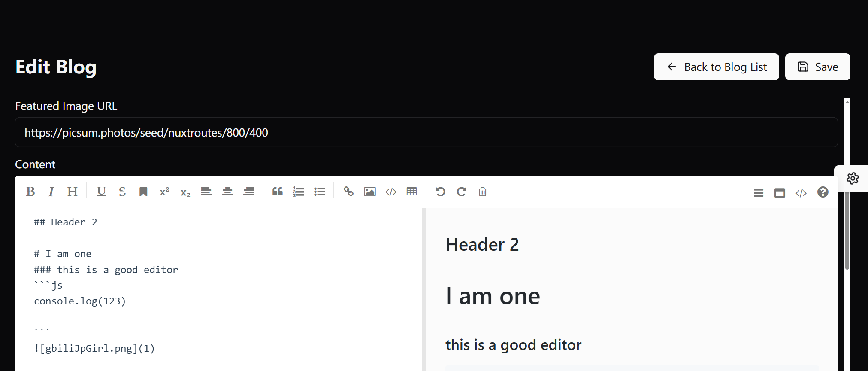Redo the last edit
Viewport: 868px width, 371px height.
[462, 192]
